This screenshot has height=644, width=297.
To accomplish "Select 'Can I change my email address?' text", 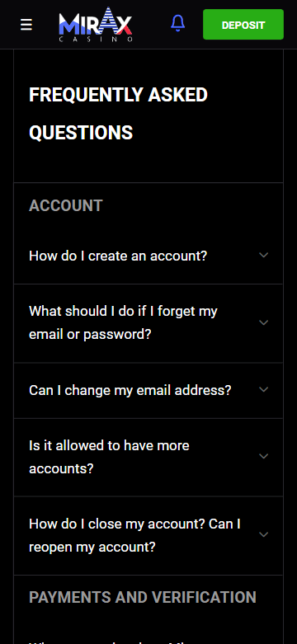I will pyautogui.click(x=130, y=390).
